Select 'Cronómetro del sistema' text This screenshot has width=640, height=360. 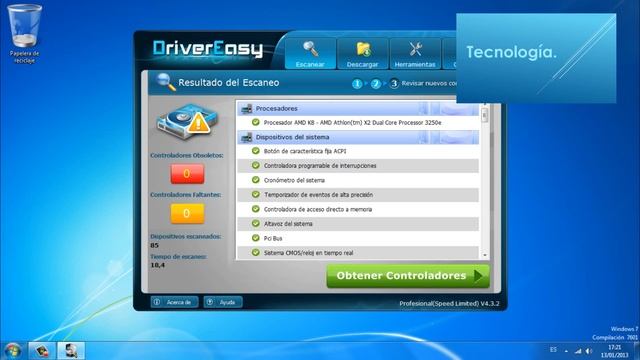click(x=294, y=180)
